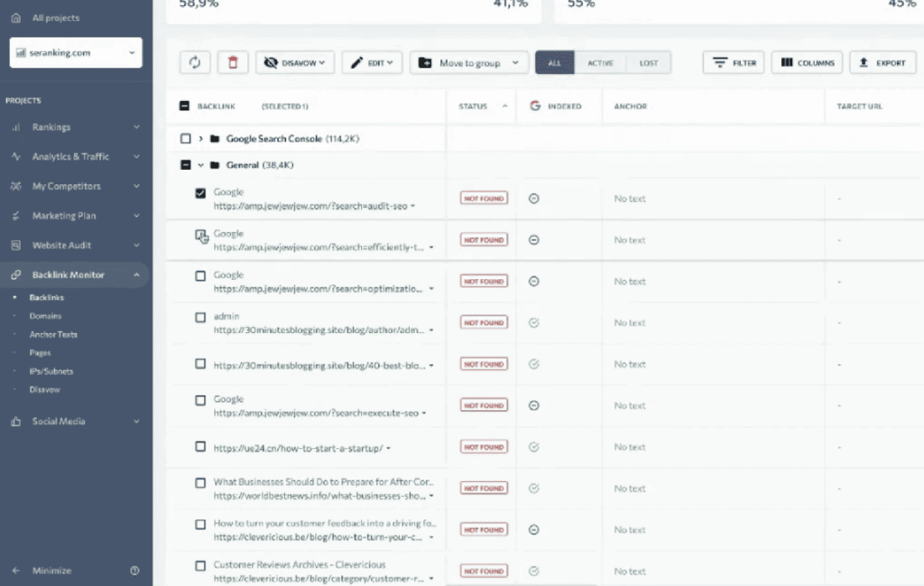
Task: Select the ALL backlinks tab
Action: coord(555,62)
